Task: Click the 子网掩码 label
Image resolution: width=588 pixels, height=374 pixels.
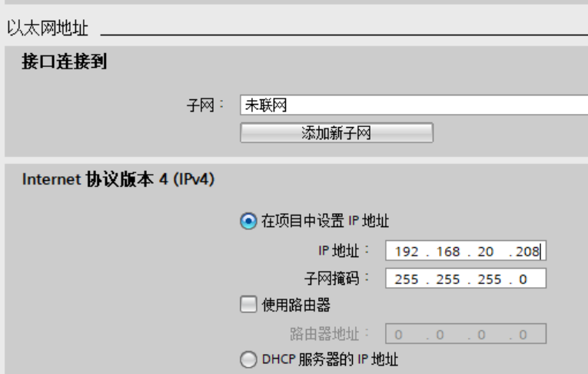Action: click(x=331, y=279)
